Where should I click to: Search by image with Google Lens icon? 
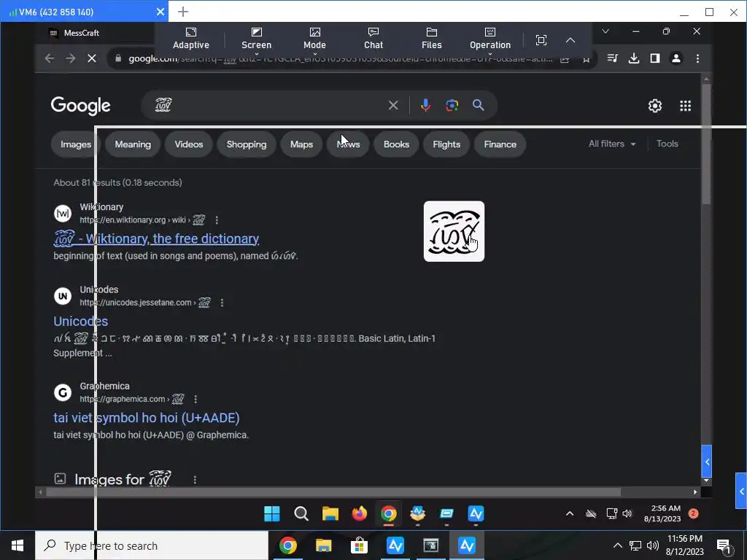[x=452, y=105]
